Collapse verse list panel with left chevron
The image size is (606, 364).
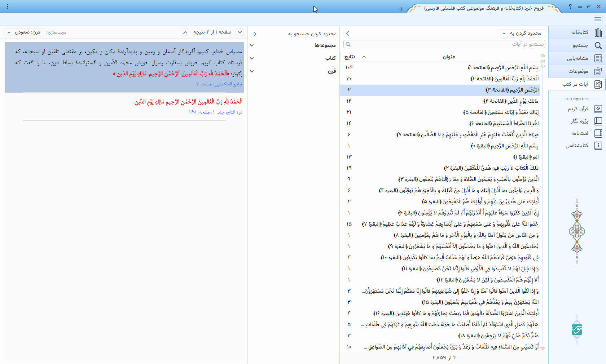tap(347, 33)
